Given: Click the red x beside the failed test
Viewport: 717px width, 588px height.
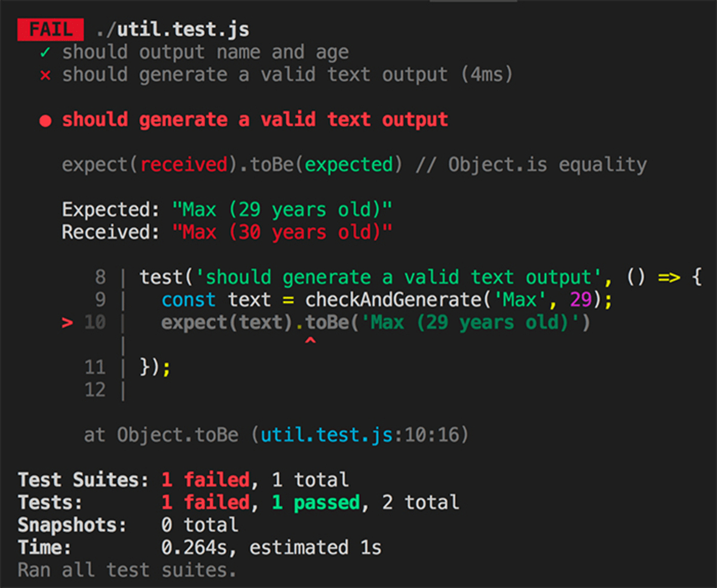Looking at the screenshot, I should point(45,75).
